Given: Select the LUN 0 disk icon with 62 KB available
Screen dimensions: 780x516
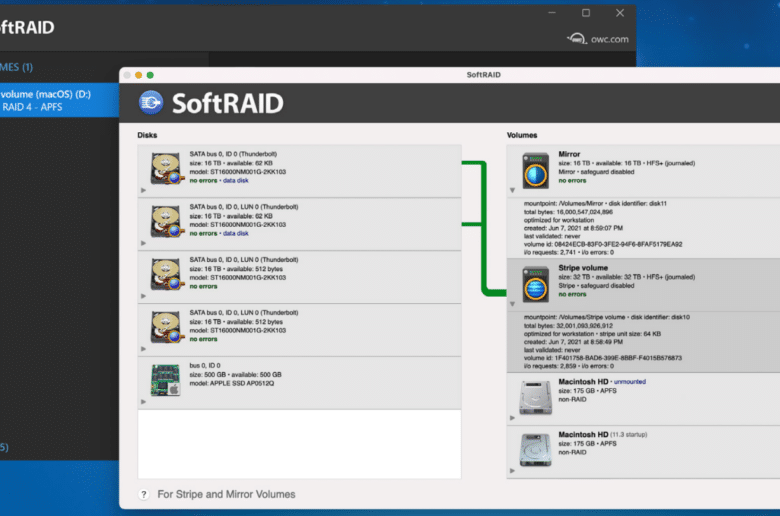Looking at the screenshot, I should (166, 221).
